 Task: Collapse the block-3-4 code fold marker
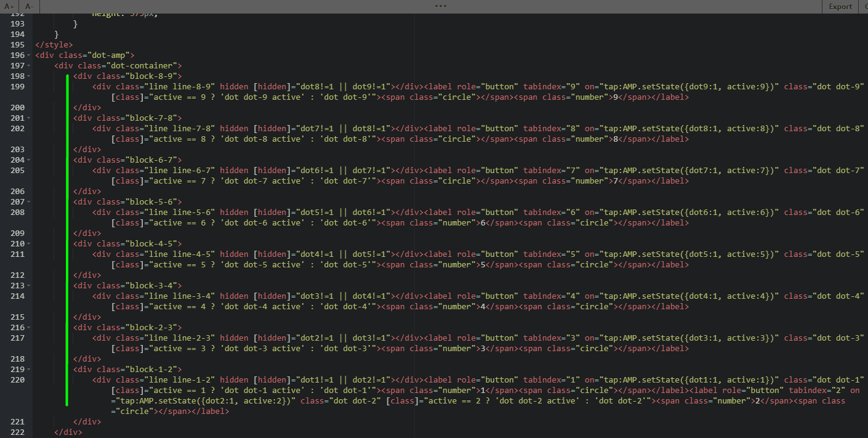tap(28, 285)
